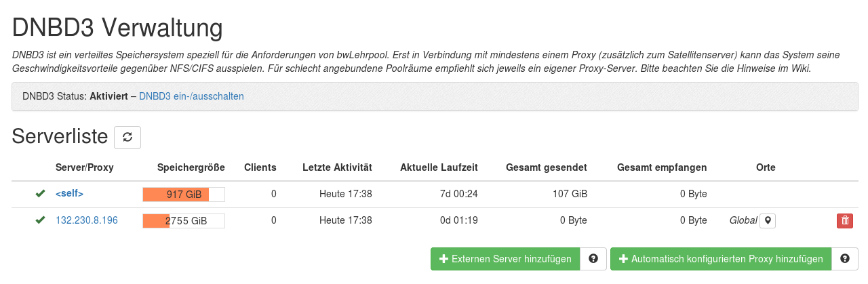Screen dimensions: 868x284
Task: Click the Global location label
Action: point(743,220)
